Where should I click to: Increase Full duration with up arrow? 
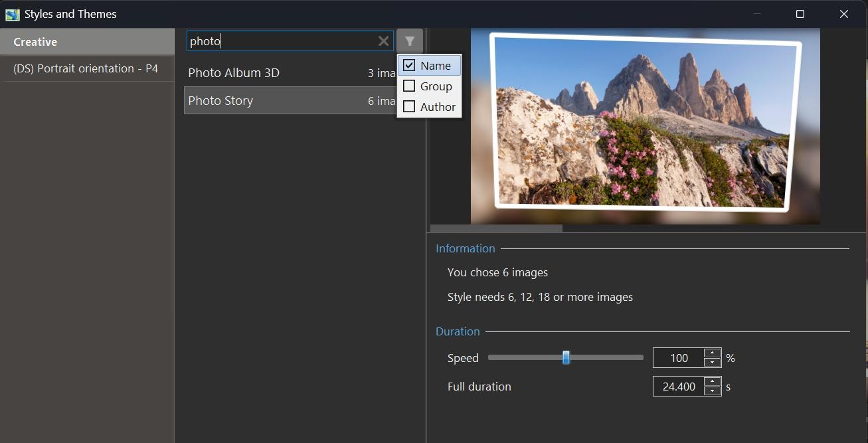click(712, 382)
